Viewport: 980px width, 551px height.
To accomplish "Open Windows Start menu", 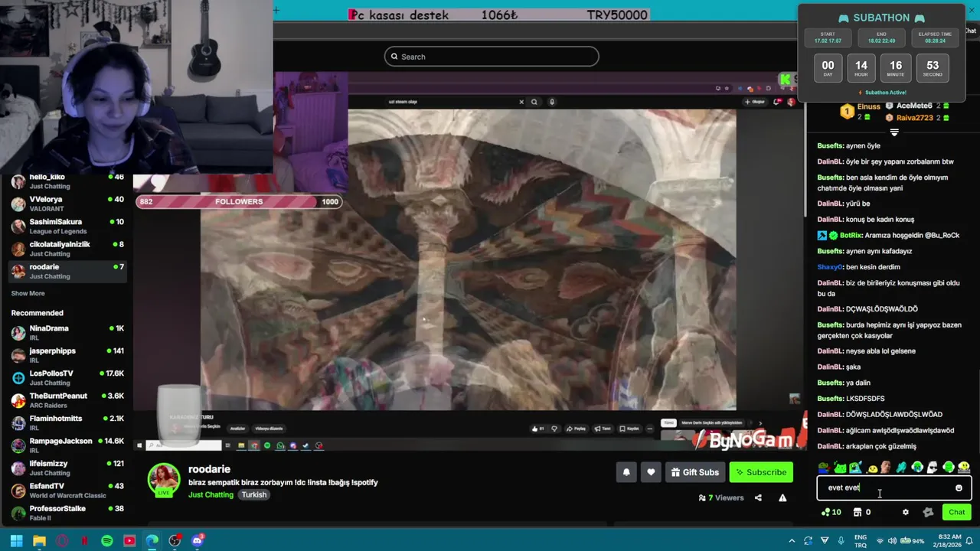I will pyautogui.click(x=16, y=541).
